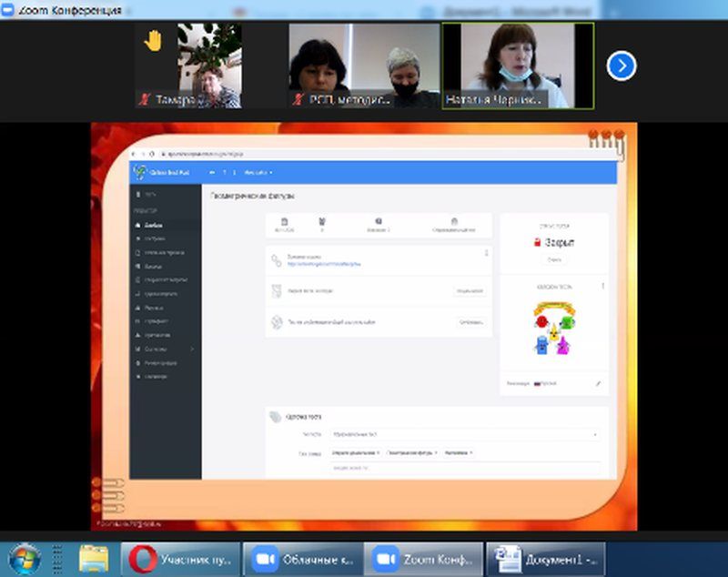Open File Explorer folder in the taskbar
Screen dimensions: 728x577
tap(94, 559)
